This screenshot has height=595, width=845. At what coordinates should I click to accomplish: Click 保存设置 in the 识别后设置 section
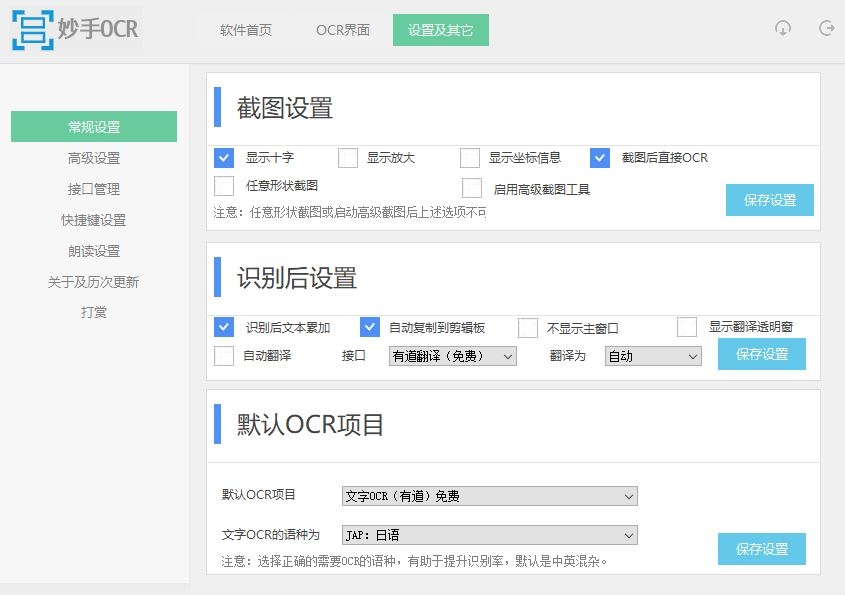[762, 354]
